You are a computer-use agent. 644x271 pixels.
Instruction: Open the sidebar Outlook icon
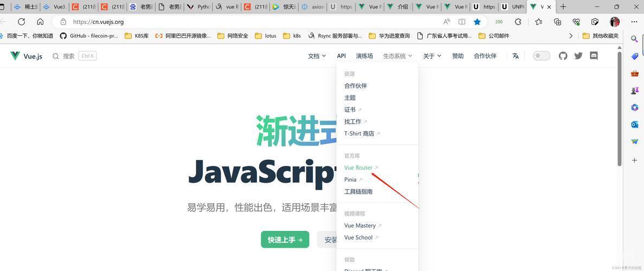click(x=635, y=125)
